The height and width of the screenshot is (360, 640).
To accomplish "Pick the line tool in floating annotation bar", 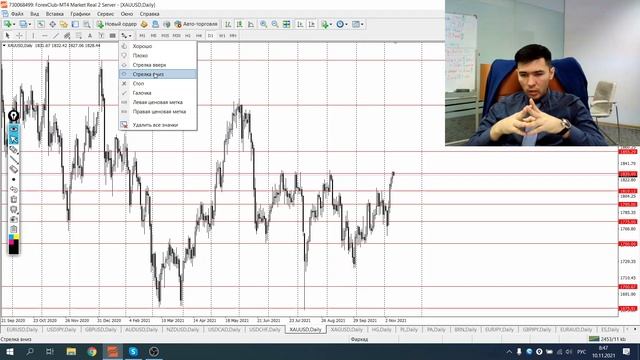I will [x=13, y=160].
